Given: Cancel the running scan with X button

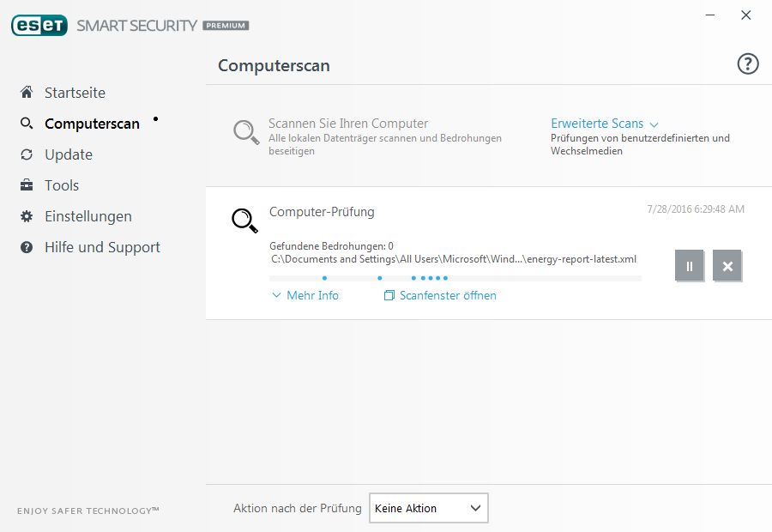Looking at the screenshot, I should tap(727, 266).
